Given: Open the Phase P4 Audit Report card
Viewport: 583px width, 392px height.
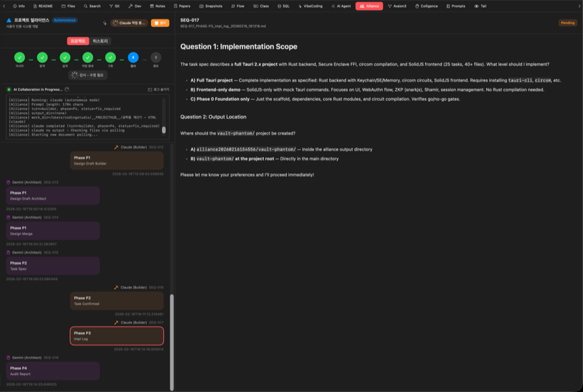Looking at the screenshot, I should tap(52, 371).
